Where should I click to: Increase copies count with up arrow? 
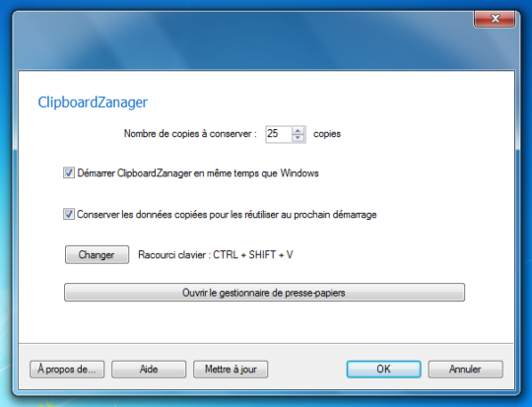pyautogui.click(x=298, y=130)
